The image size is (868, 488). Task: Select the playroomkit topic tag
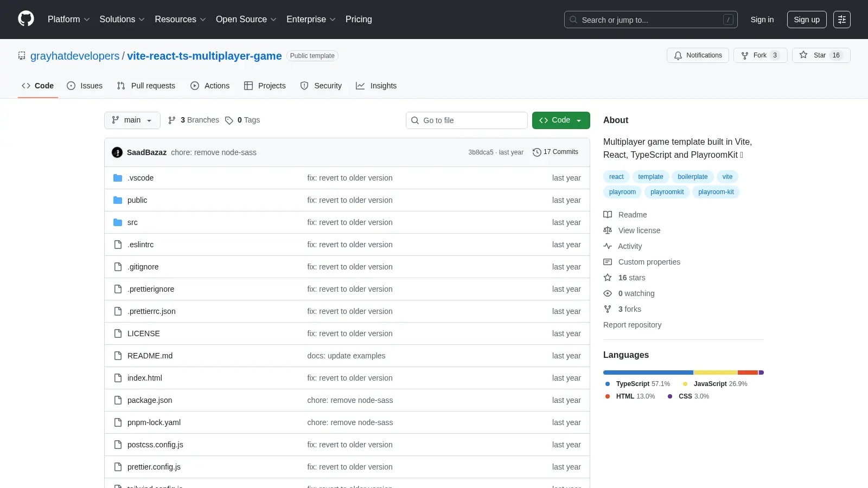click(x=667, y=192)
